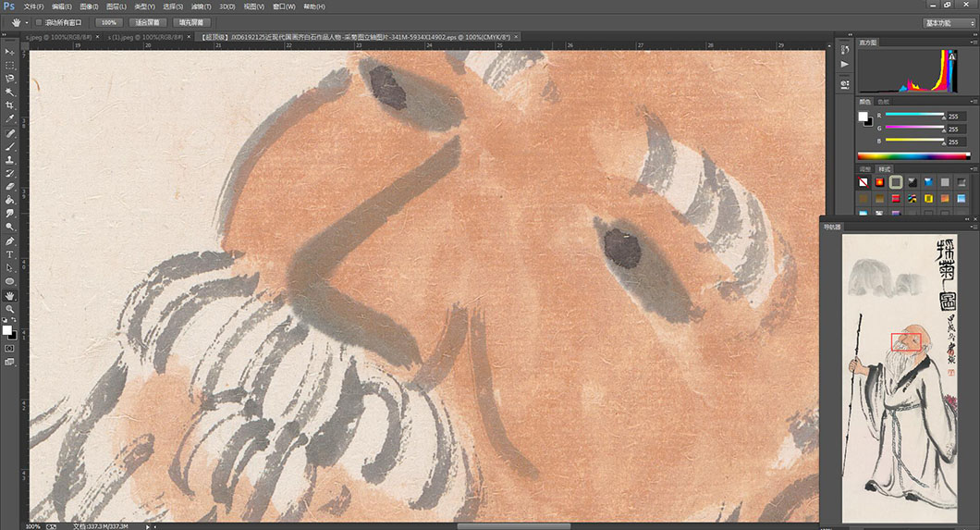Select the Magic Wand tool
Screen dimensions: 980x530
[9, 92]
